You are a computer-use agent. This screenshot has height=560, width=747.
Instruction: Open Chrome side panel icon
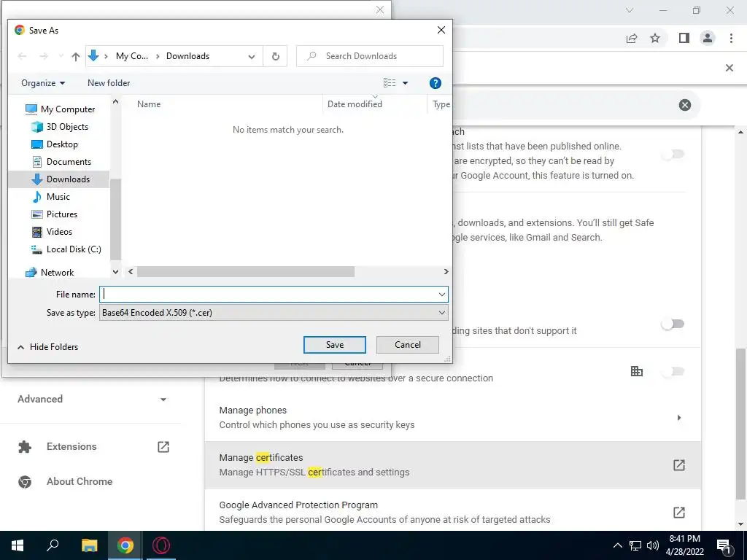[x=684, y=38]
